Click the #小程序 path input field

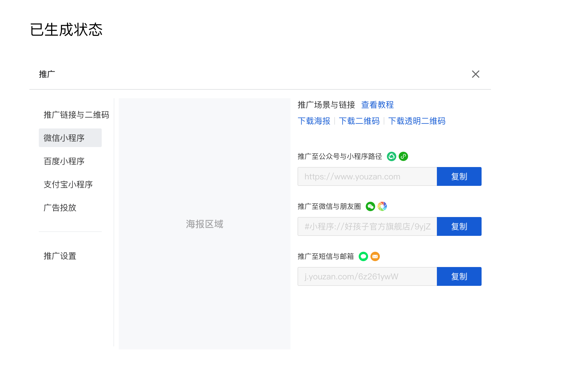367,226
